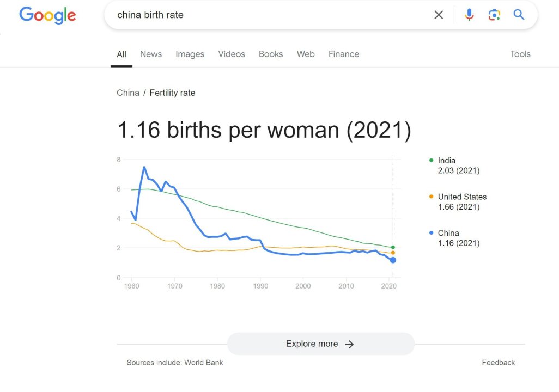This screenshot has height=392, width=559.
Task: Go to the Books tab
Action: [x=271, y=54]
